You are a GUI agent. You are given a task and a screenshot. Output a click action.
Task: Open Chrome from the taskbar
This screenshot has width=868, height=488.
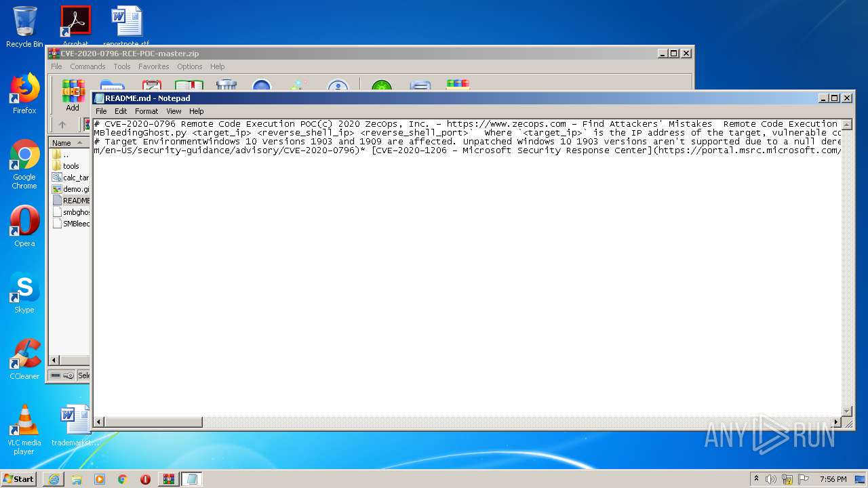click(122, 479)
